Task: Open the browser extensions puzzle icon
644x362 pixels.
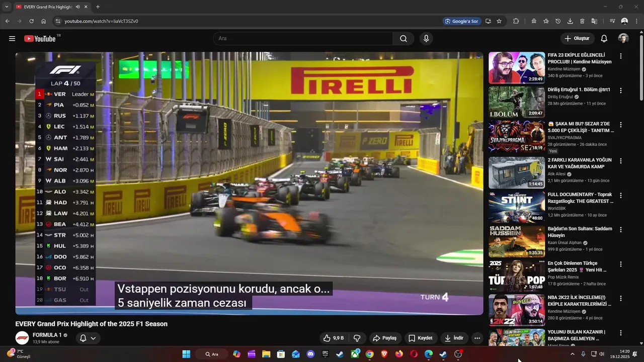Action: 516,21
